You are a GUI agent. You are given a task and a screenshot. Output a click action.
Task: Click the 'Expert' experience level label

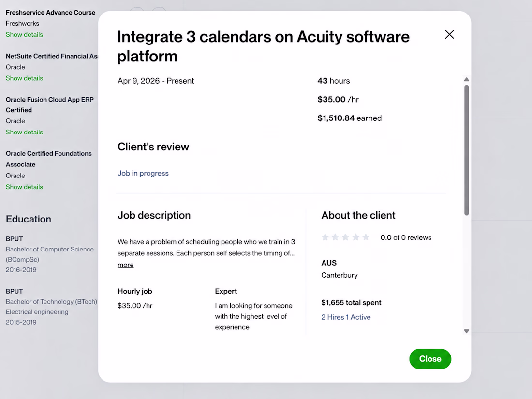point(226,291)
